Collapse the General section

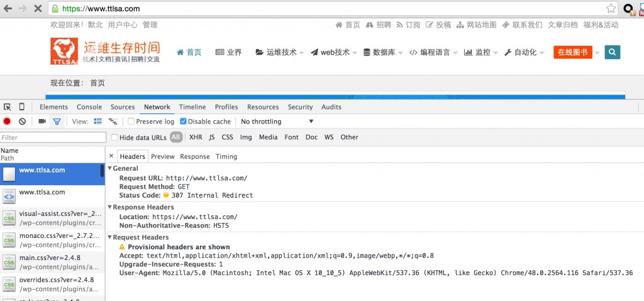click(109, 168)
